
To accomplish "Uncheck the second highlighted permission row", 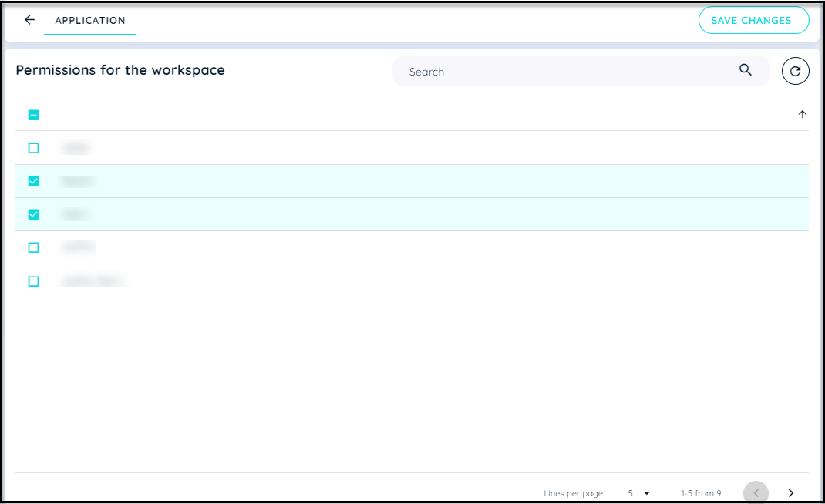I will [x=33, y=214].
